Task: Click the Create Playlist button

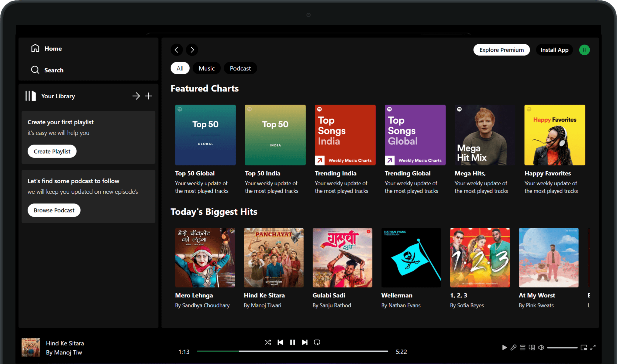Action: (52, 151)
